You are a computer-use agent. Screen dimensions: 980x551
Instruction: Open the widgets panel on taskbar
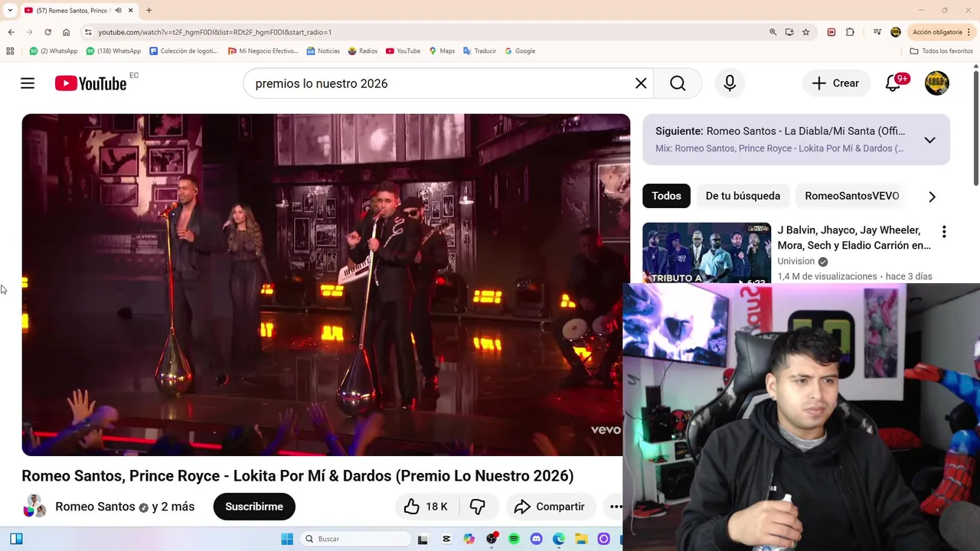(x=16, y=539)
